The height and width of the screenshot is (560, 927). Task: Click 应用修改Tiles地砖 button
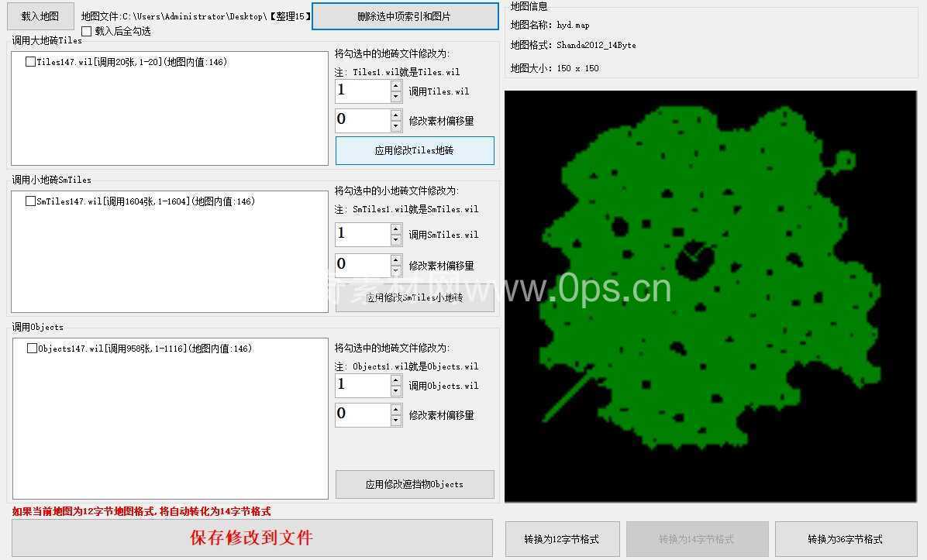coord(415,150)
